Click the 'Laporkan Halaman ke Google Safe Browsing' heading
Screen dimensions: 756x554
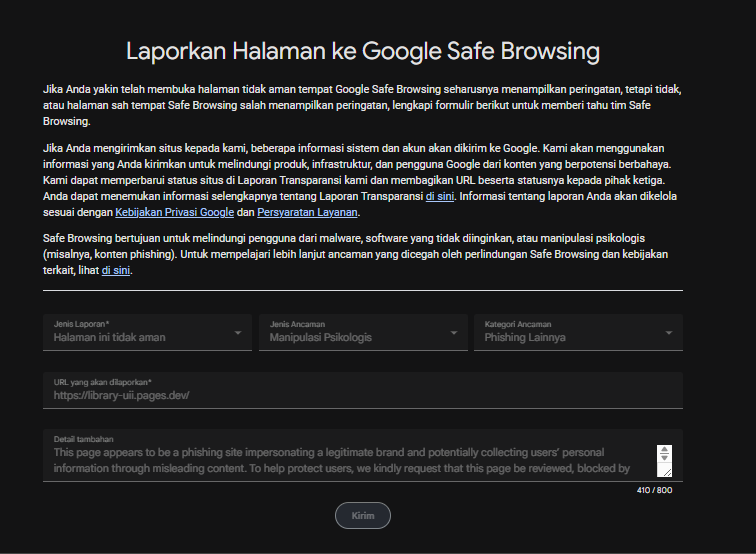pyautogui.click(x=363, y=51)
